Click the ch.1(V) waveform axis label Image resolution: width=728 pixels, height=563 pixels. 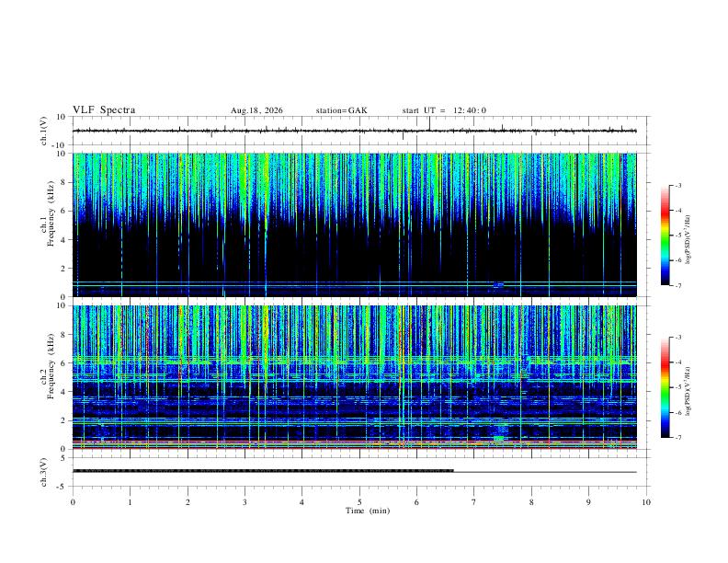[43, 131]
